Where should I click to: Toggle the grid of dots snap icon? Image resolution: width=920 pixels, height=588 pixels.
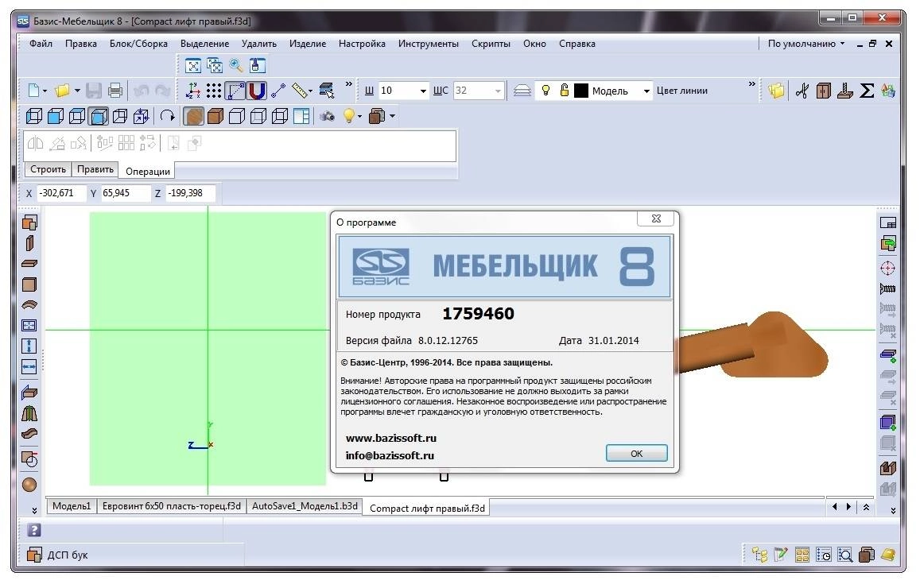(214, 91)
